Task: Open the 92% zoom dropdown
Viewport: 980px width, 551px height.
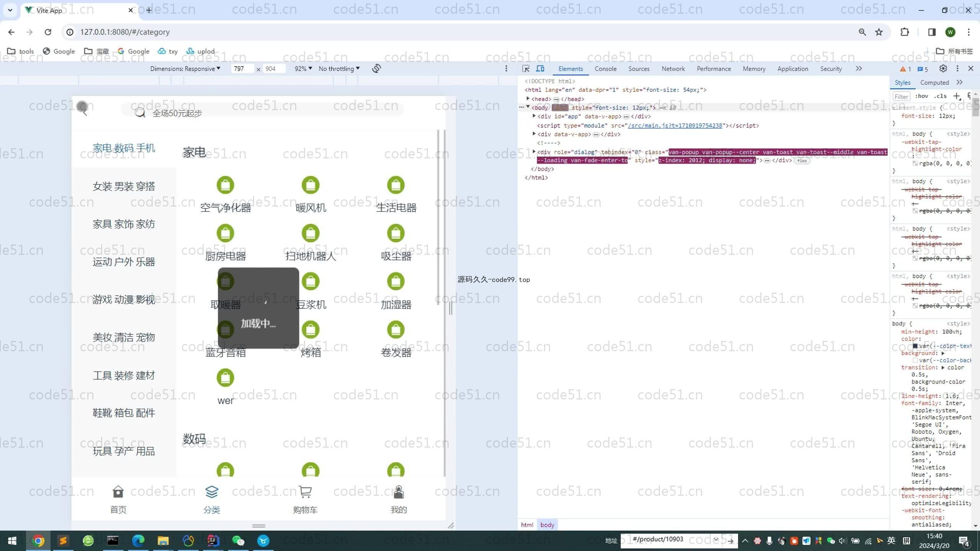Action: coord(303,68)
